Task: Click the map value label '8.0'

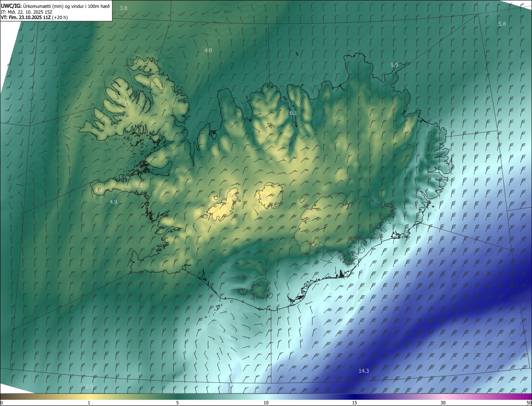Action: tap(89, 386)
